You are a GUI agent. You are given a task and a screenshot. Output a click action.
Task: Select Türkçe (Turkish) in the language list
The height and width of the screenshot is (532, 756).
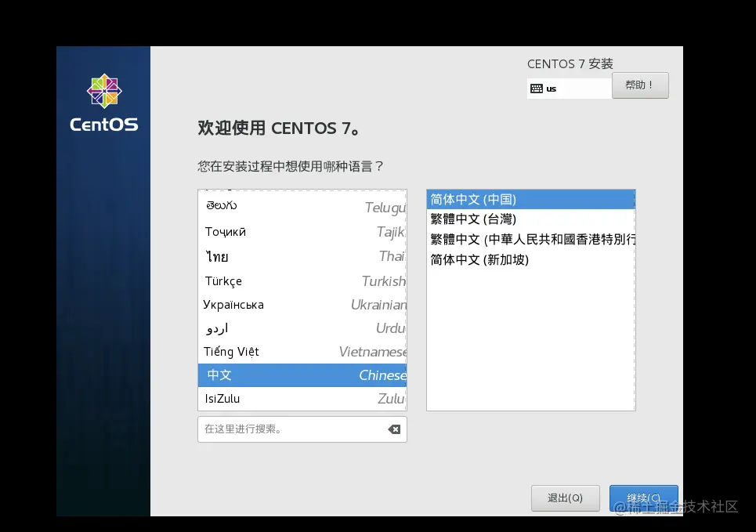click(x=302, y=280)
